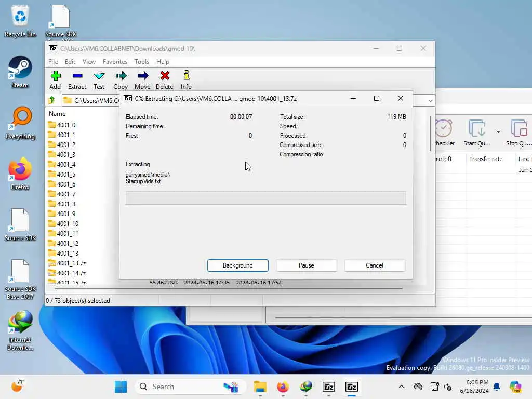Open the File menu in 7-Zip
Image resolution: width=532 pixels, height=399 pixels.
click(53, 62)
